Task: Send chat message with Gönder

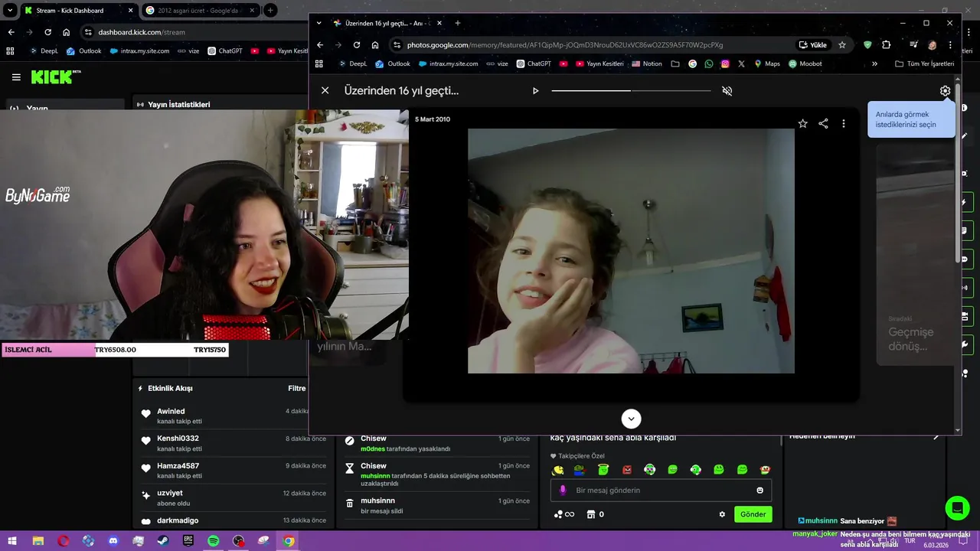Action: (753, 514)
